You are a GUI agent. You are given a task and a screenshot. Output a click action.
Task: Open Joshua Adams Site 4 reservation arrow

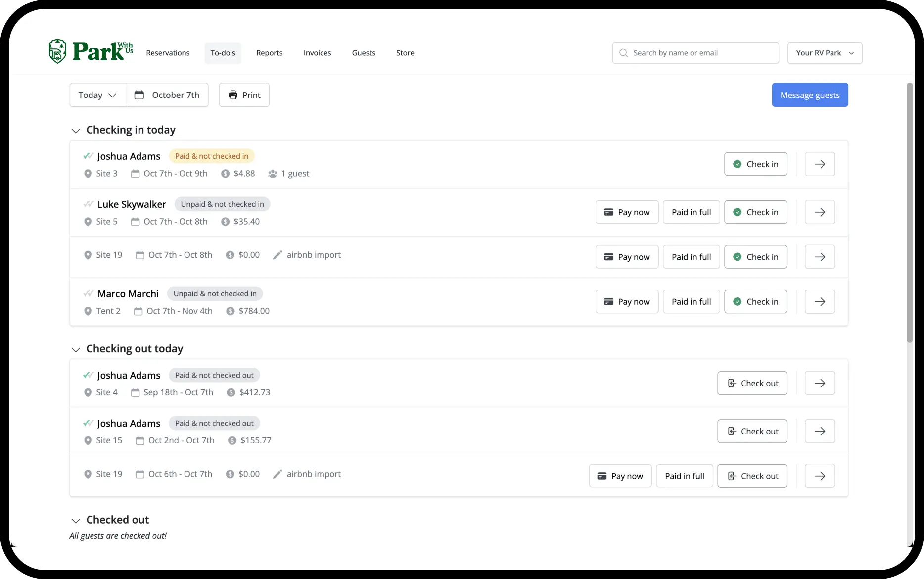(x=820, y=383)
